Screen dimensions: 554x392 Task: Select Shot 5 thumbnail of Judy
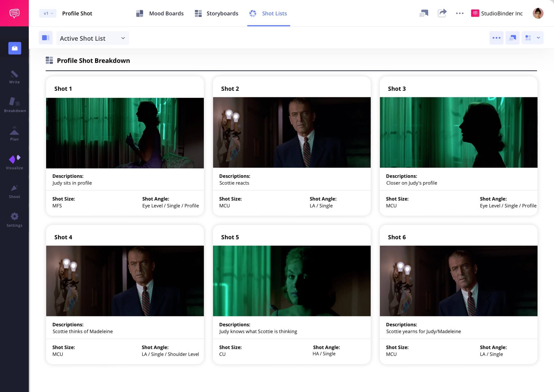coord(292,281)
